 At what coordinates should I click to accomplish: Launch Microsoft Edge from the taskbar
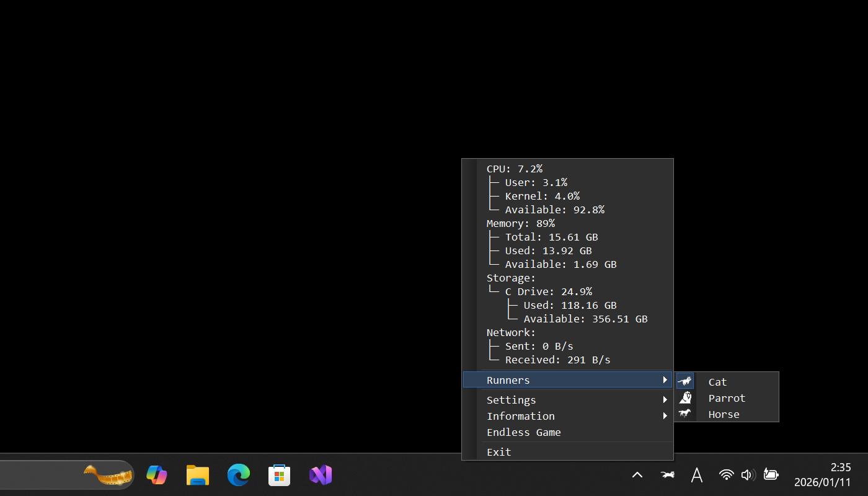click(238, 475)
